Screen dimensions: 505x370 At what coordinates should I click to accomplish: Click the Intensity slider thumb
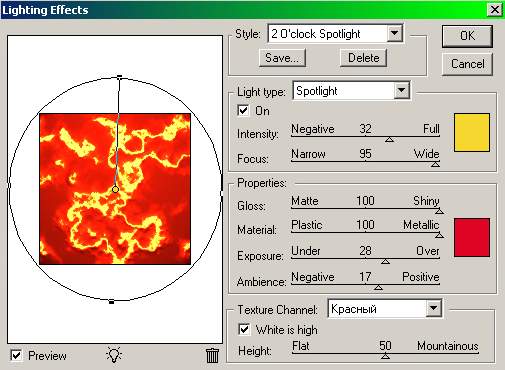tap(389, 140)
